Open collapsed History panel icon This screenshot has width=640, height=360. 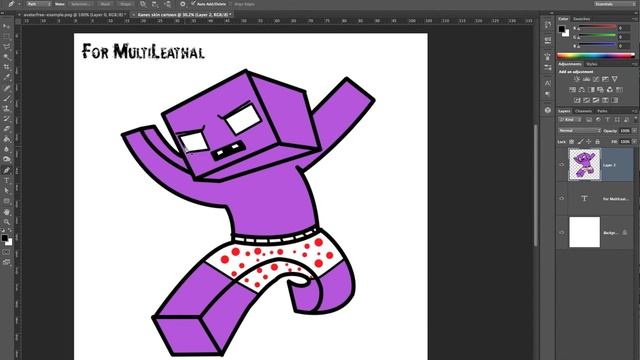(x=548, y=24)
